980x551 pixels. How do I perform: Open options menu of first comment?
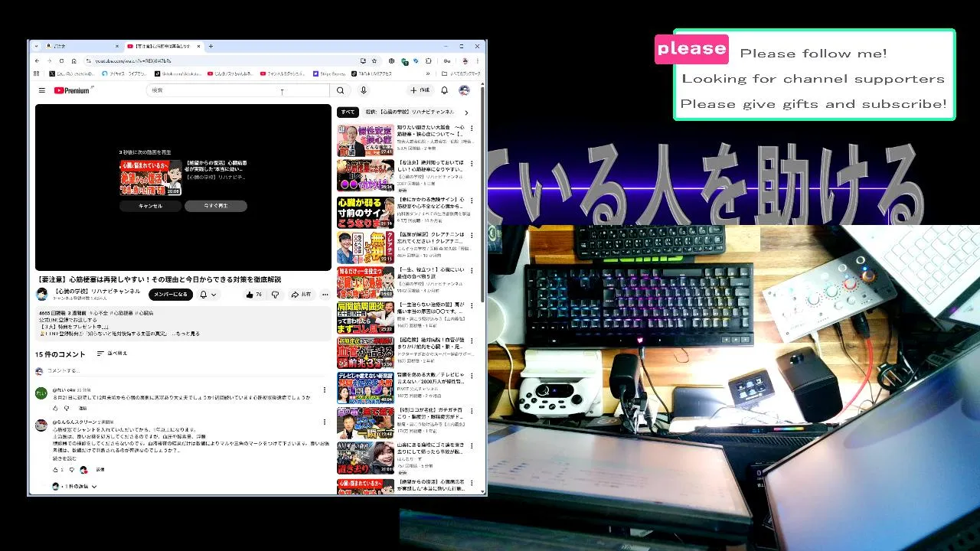tap(324, 390)
